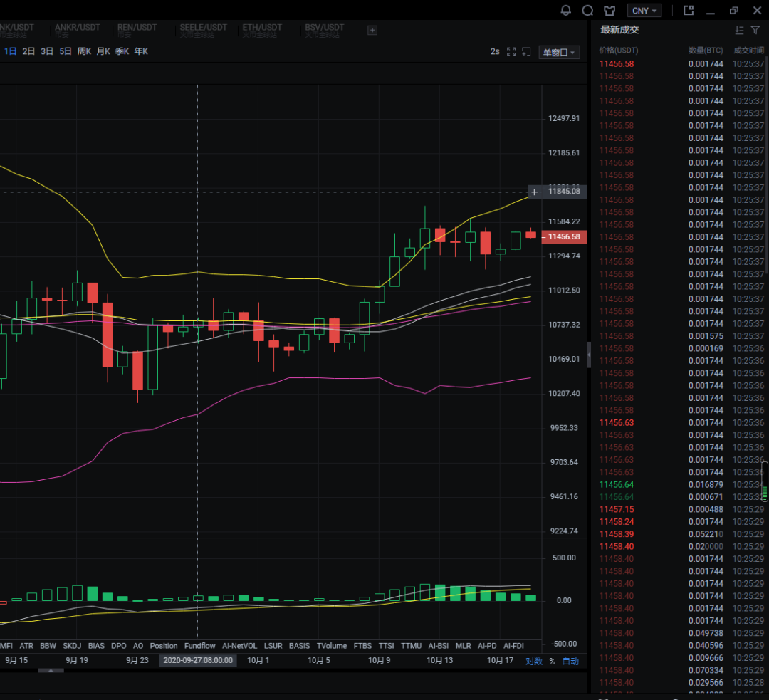The height and width of the screenshot is (700, 769).
Task: Click the pop-out window icon
Action: point(689,11)
